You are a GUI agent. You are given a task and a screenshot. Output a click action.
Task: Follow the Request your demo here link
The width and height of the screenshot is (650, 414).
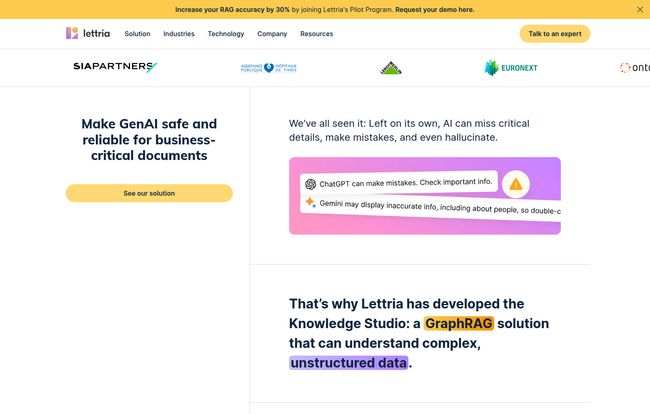click(x=435, y=10)
